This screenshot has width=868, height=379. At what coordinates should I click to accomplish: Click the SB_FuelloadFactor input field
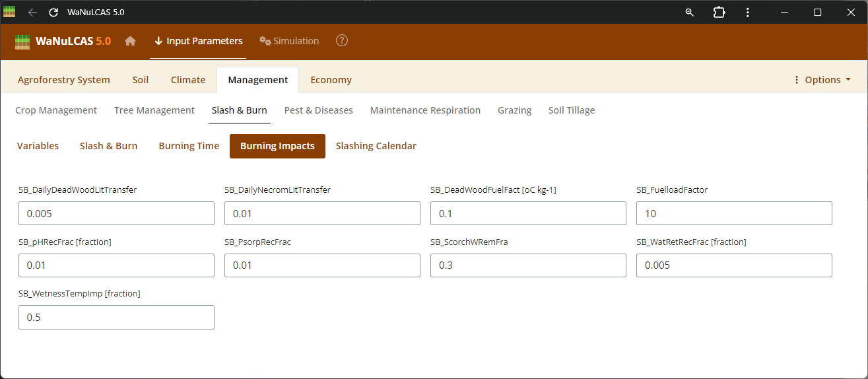click(x=733, y=214)
